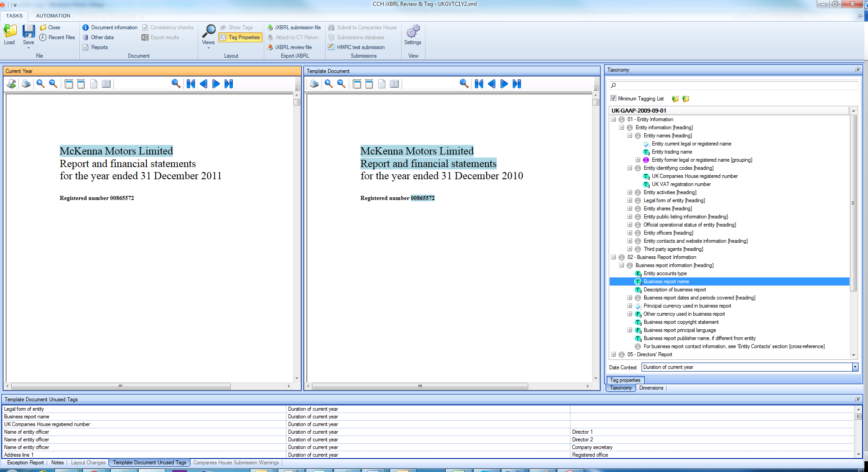The width and height of the screenshot is (868, 472).
Task: Click the Current Year horizontal scrollbar thumb
Action: pos(121,386)
